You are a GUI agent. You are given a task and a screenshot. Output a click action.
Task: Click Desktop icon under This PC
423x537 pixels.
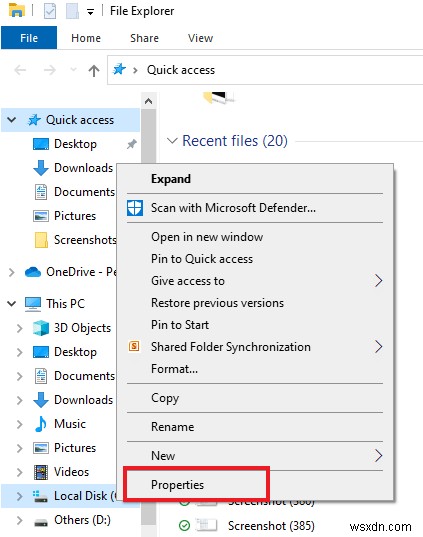pos(41,352)
